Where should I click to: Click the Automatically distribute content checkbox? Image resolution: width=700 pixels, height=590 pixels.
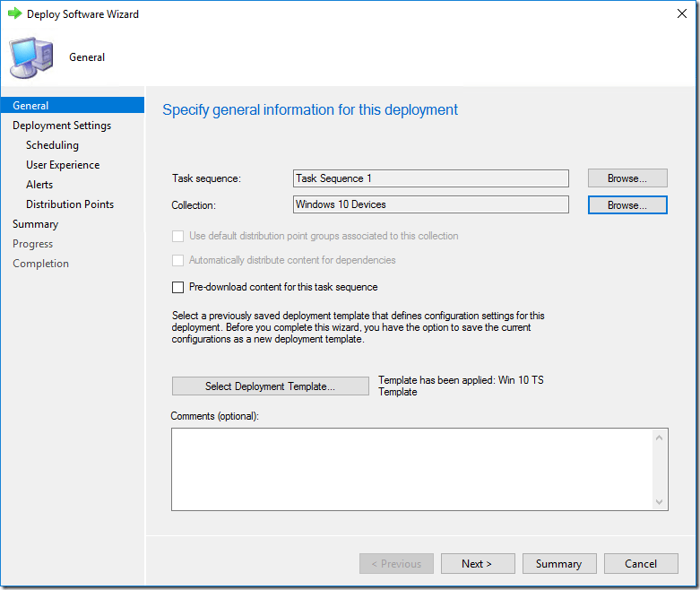177,260
